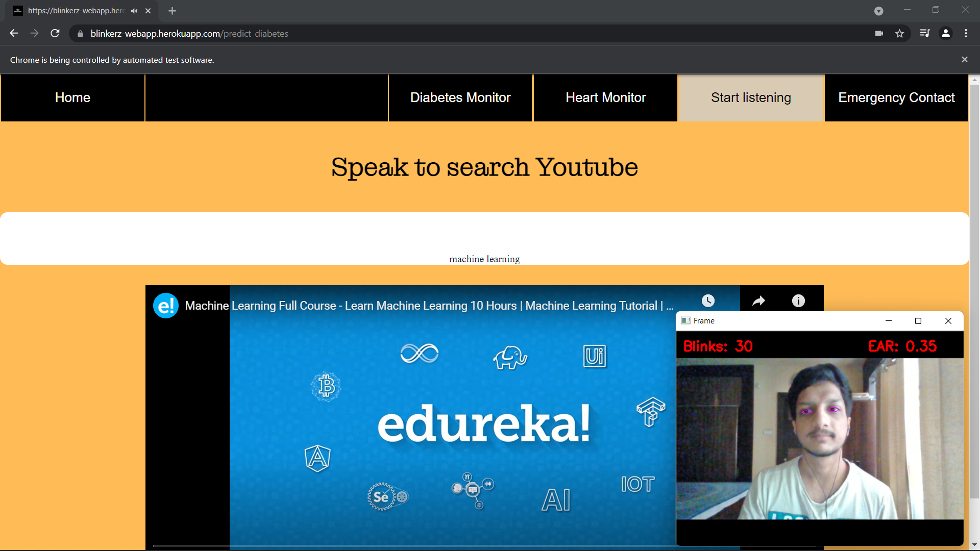Open the Diabetes Monitor nav item

460,97
